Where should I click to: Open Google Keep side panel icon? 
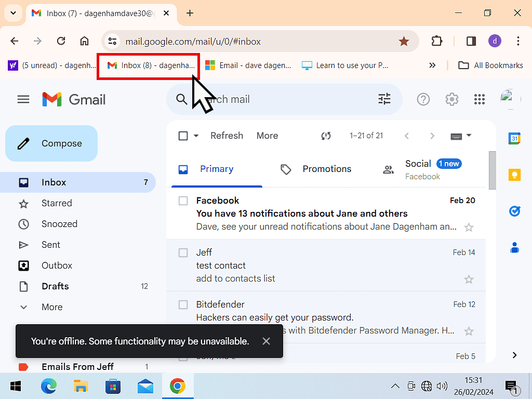[x=514, y=175]
